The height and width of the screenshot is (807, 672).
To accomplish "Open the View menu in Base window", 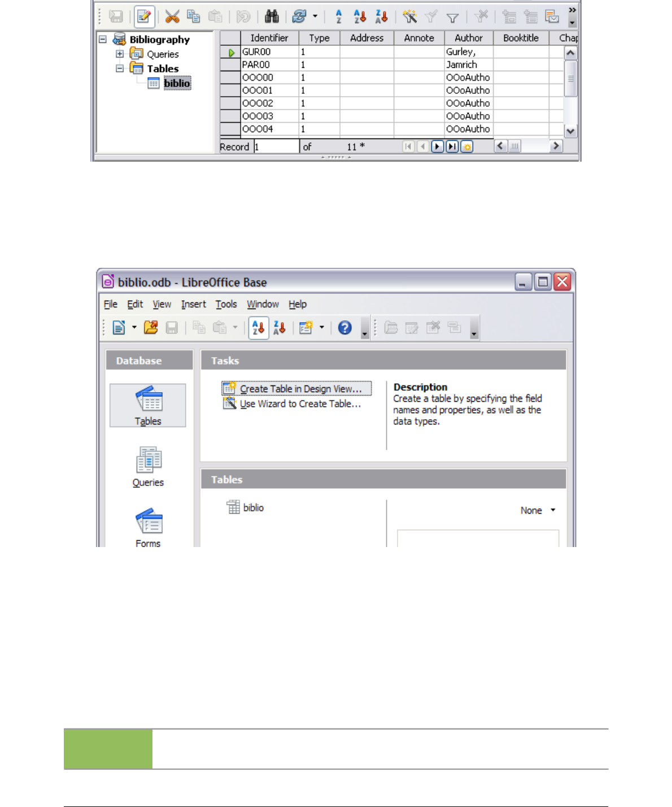I will (162, 304).
